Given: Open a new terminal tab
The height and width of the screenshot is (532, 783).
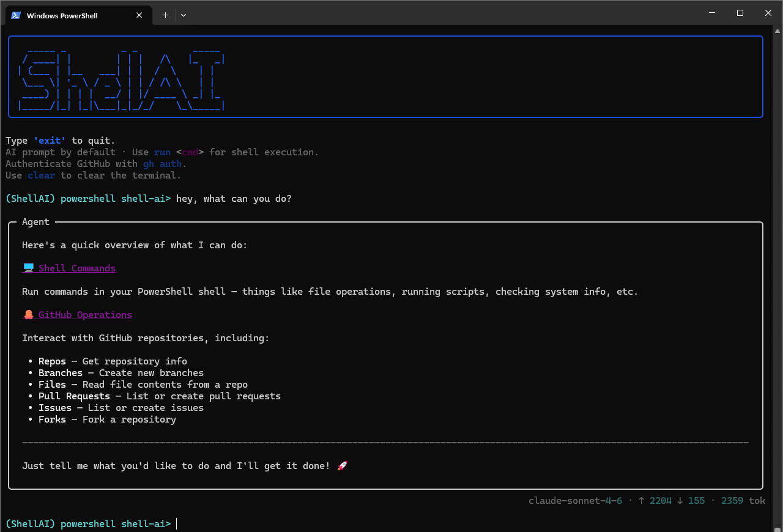Looking at the screenshot, I should 165,15.
